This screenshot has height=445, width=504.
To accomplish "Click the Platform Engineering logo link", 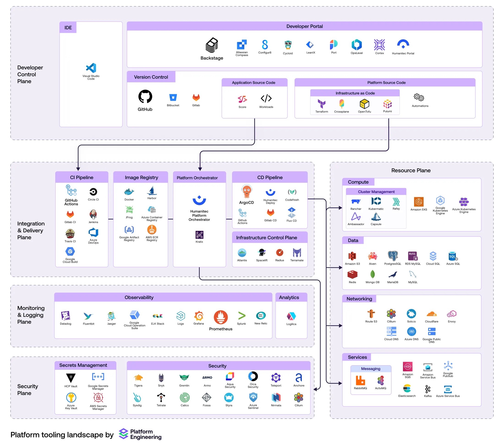I will click(140, 434).
